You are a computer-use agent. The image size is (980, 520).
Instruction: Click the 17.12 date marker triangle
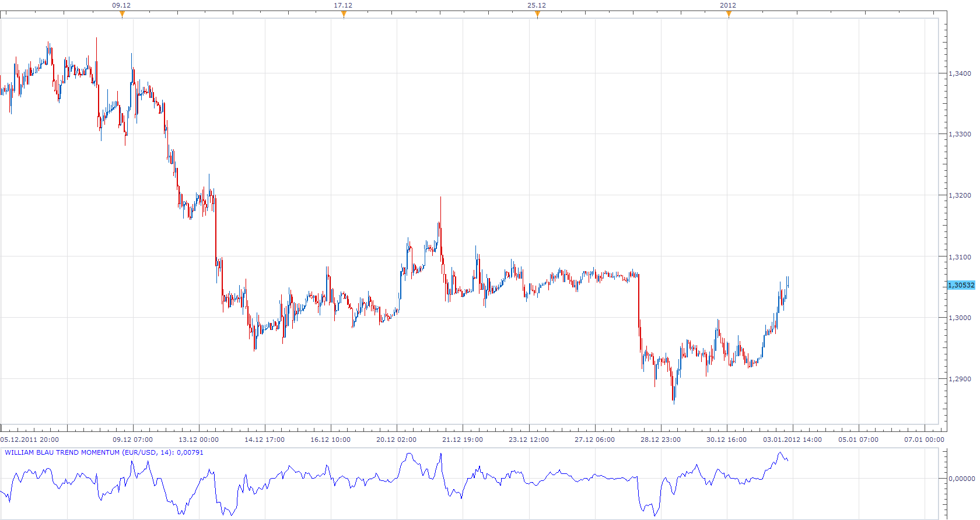pyautogui.click(x=344, y=15)
